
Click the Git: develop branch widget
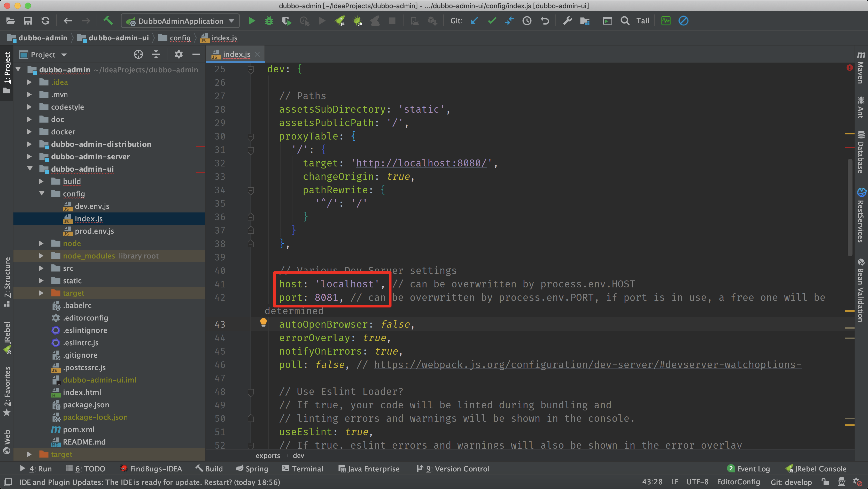tap(791, 482)
